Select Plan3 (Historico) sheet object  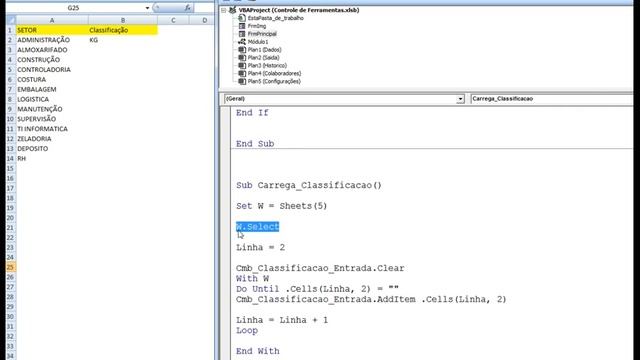pos(267,65)
